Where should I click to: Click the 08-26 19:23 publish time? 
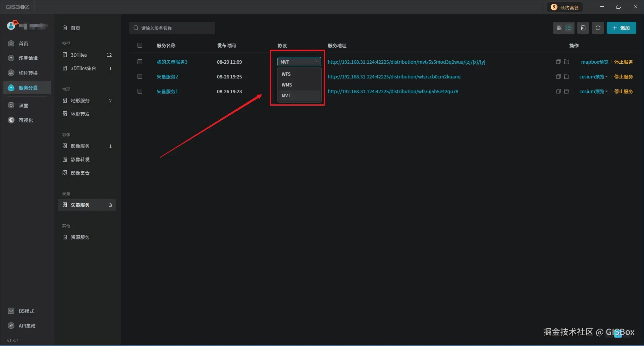(229, 92)
